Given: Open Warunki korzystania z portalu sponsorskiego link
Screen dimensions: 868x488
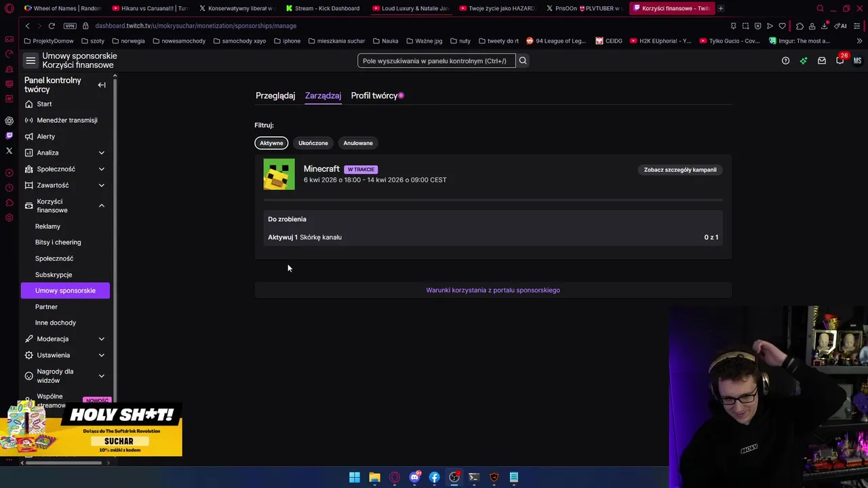Looking at the screenshot, I should 493,290.
